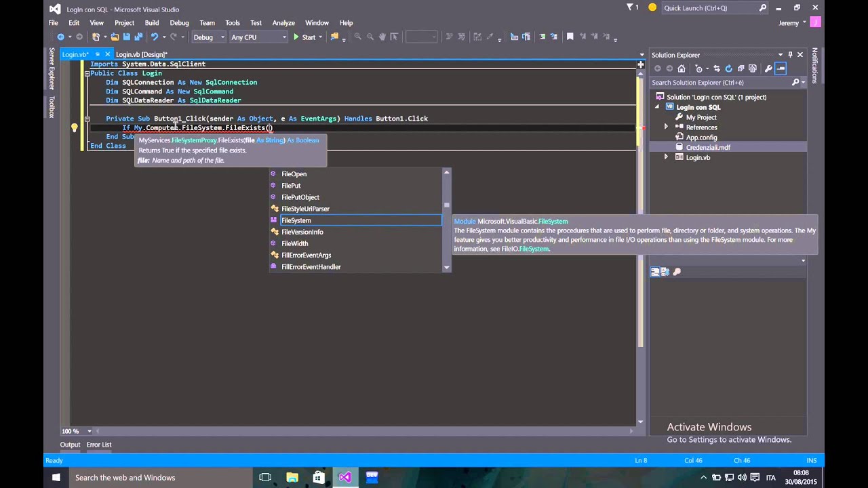Image resolution: width=868 pixels, height=488 pixels.
Task: Click the Quick Launch search icon
Action: 763,8
